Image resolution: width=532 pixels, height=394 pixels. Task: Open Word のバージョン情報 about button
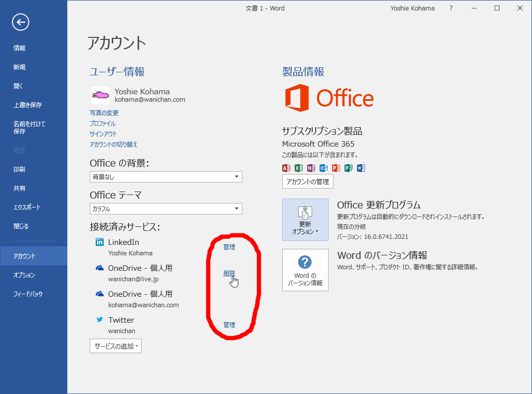point(305,270)
